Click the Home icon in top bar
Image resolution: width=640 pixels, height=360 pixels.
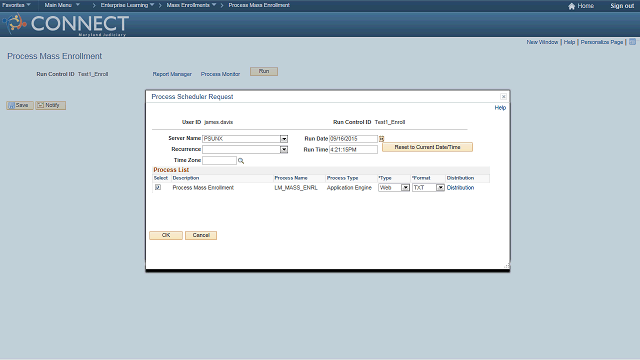[571, 6]
